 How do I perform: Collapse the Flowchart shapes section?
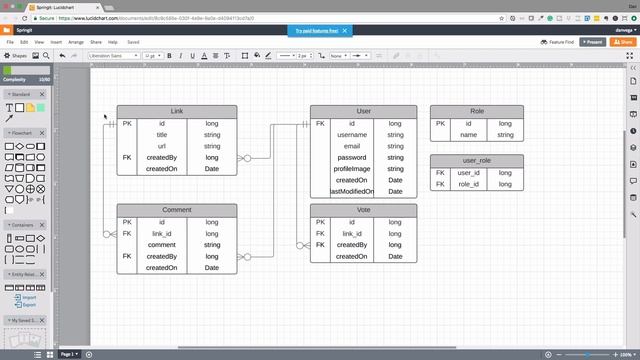[20, 133]
